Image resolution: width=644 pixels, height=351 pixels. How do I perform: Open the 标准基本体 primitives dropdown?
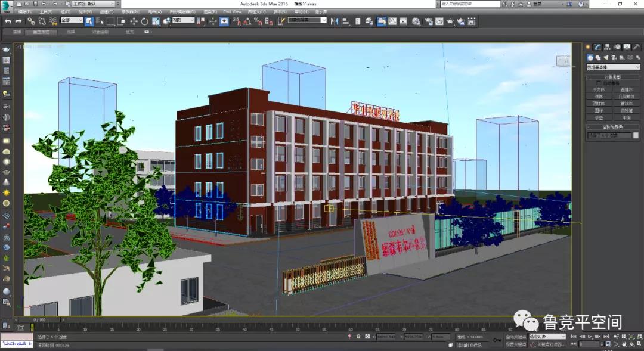tap(614, 67)
